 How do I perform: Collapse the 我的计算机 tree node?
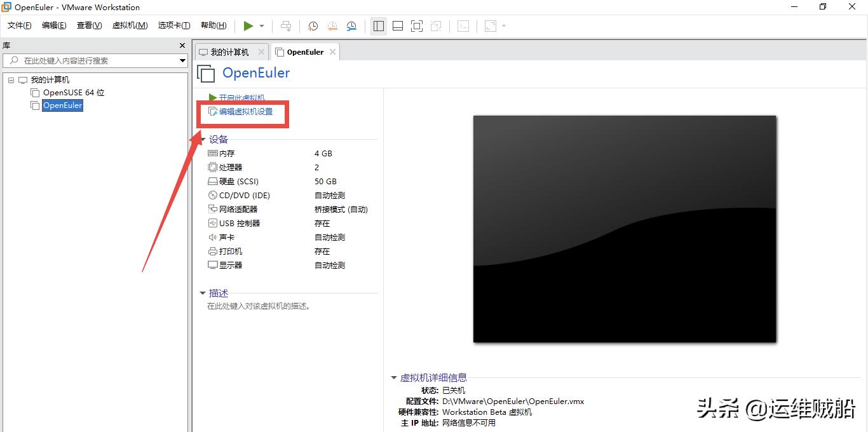(x=10, y=80)
